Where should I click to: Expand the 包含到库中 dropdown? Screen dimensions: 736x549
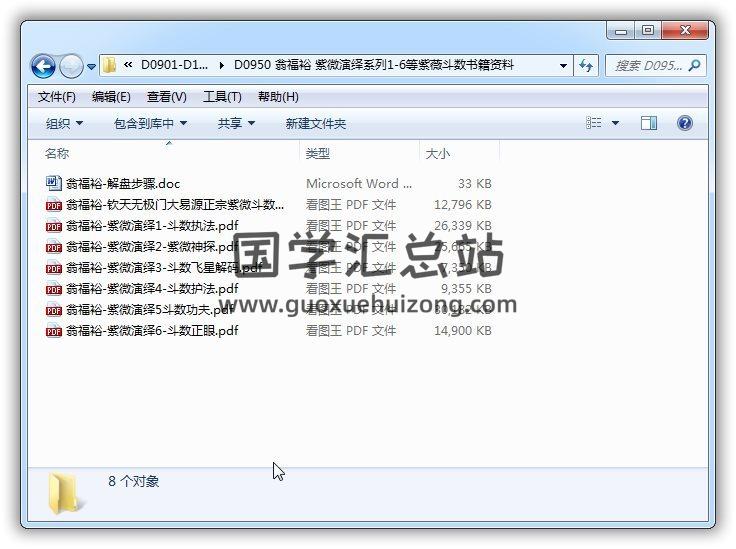pyautogui.click(x=150, y=123)
